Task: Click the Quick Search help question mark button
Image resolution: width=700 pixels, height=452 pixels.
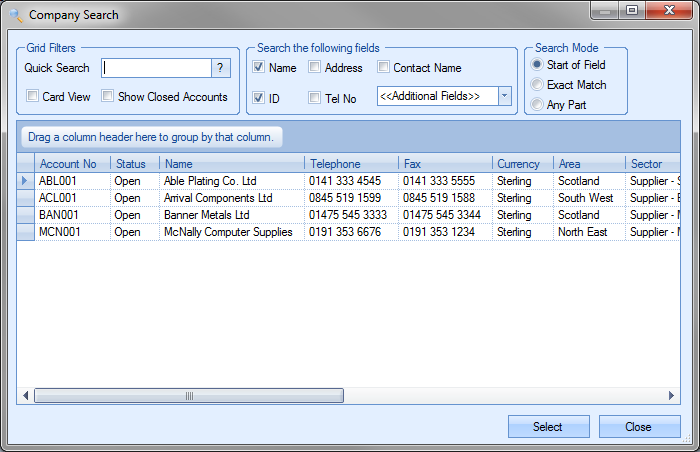Action: click(221, 68)
